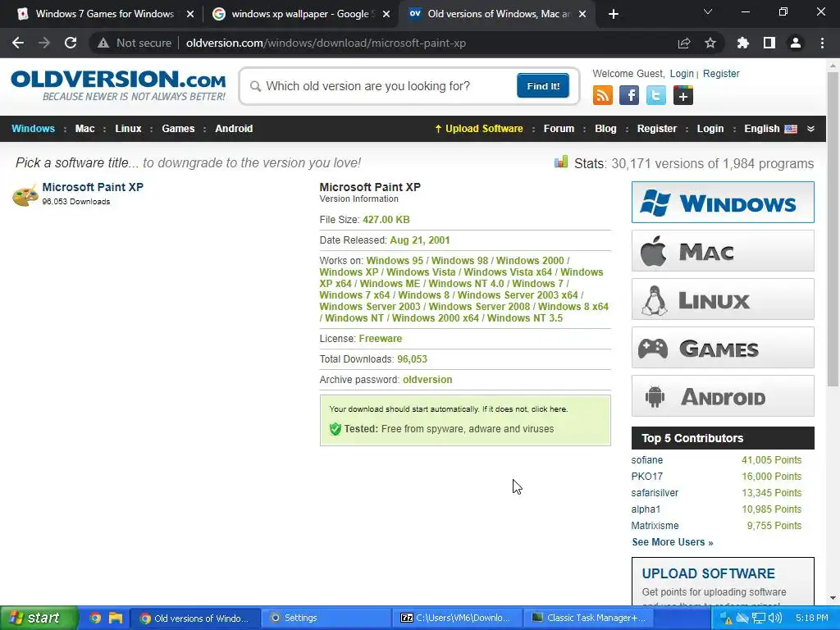Click See More Users link

(673, 541)
